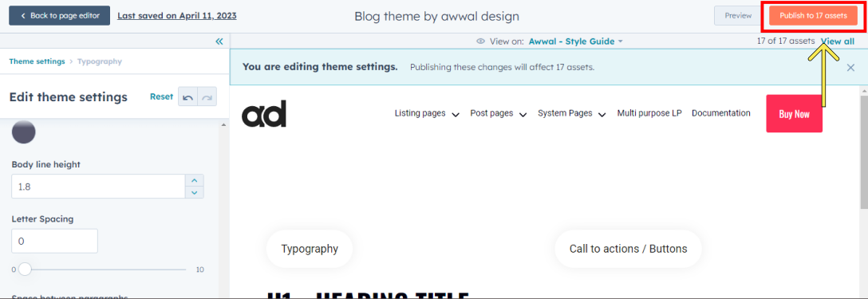Click the Body line height label

(x=46, y=164)
